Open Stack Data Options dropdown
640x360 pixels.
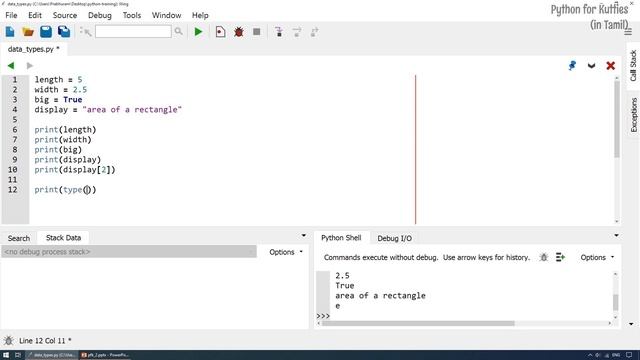(286, 252)
